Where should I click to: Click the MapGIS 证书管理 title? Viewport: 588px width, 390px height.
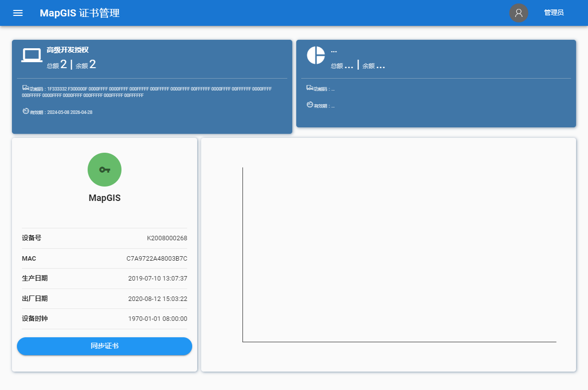pos(80,13)
